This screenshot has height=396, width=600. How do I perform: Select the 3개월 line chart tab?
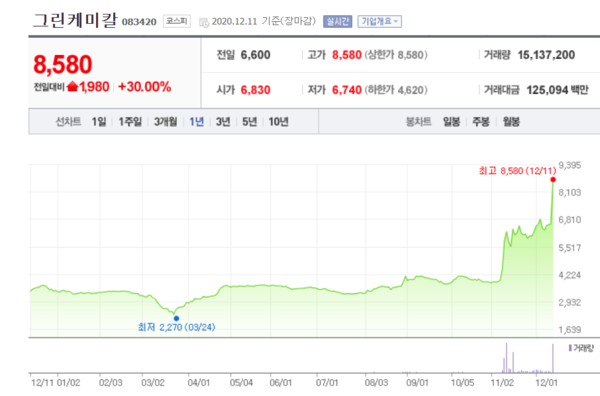[x=165, y=122]
